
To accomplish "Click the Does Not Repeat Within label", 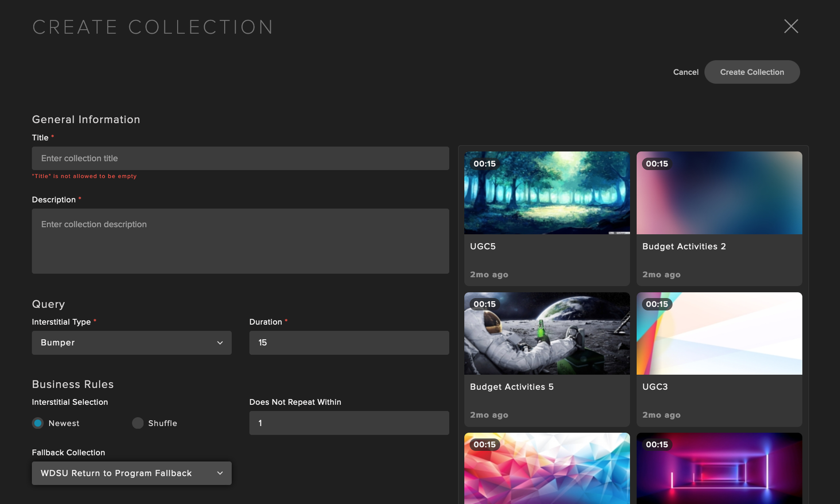I will pyautogui.click(x=295, y=402).
